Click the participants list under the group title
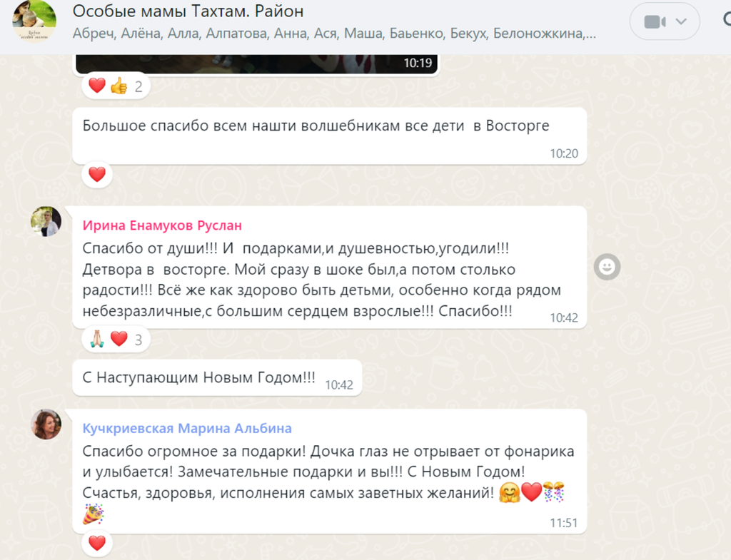731x560 pixels. point(334,33)
